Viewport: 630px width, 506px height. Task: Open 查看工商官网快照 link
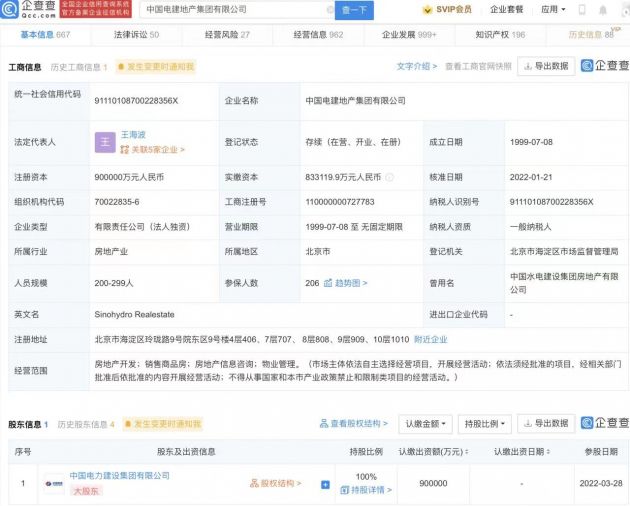point(478,66)
